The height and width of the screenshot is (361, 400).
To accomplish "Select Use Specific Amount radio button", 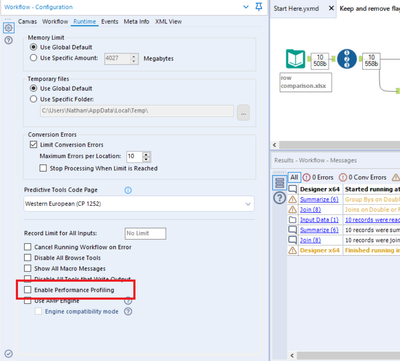I will [33, 58].
